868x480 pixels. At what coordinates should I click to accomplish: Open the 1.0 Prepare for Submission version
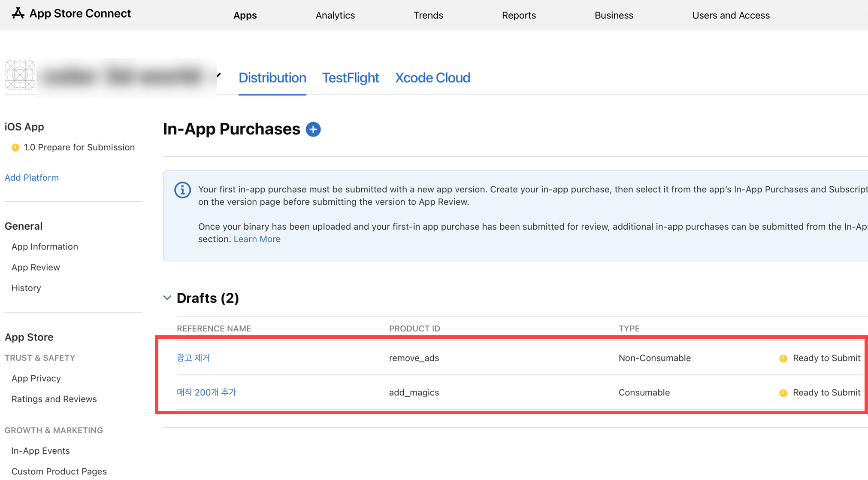79,147
